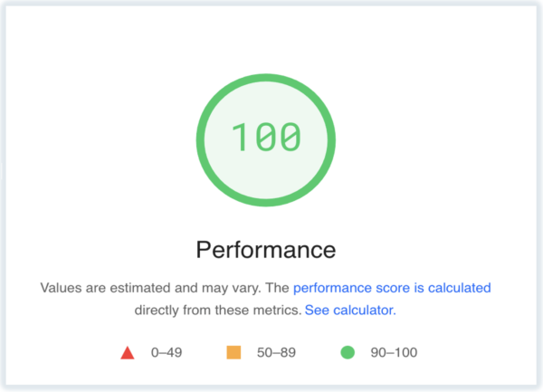Open the "See calculator." link
This screenshot has width=543, height=392.
tap(350, 310)
